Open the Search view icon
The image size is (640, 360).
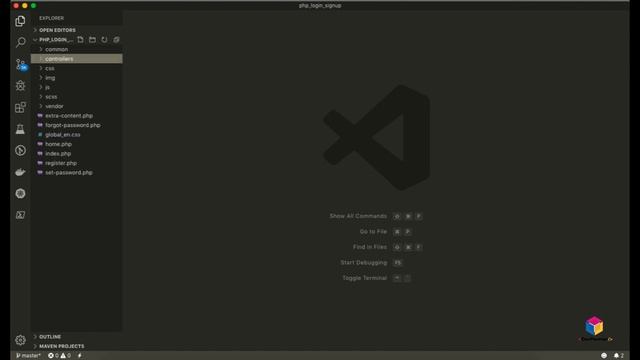(20, 42)
